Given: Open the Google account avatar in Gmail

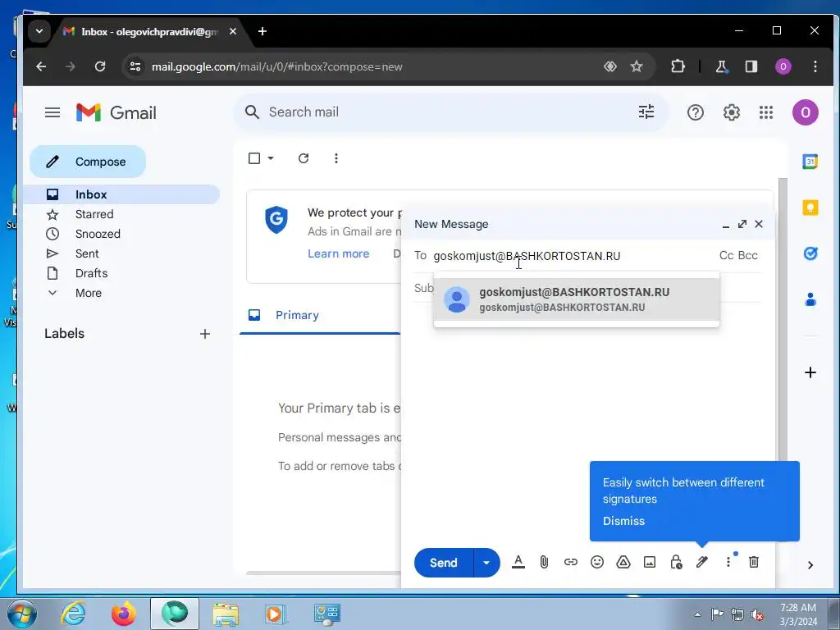Looking at the screenshot, I should point(806,112).
